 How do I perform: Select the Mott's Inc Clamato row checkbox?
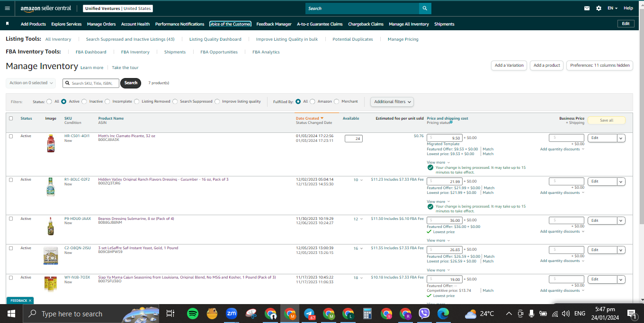[x=11, y=136]
